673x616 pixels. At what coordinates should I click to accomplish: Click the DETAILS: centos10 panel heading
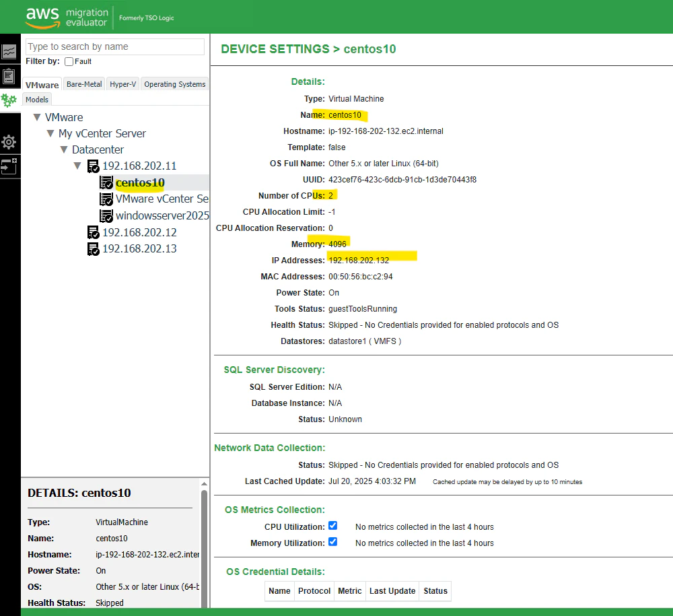pos(79,493)
